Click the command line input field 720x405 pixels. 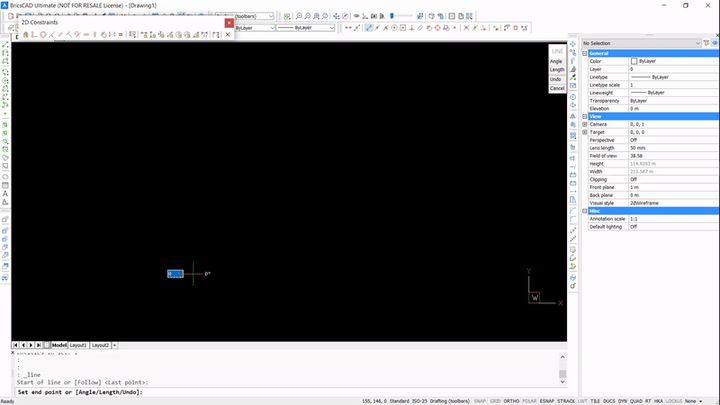tap(289, 392)
